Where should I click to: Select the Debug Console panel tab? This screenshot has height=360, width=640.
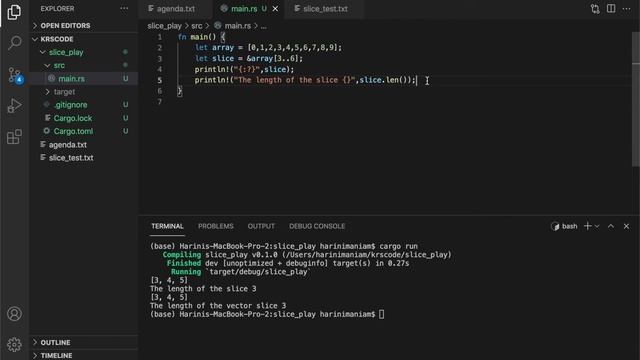coord(317,226)
